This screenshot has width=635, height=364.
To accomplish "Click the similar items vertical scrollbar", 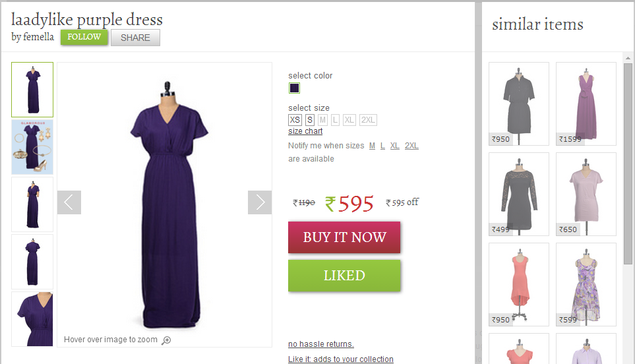I will 628,164.
